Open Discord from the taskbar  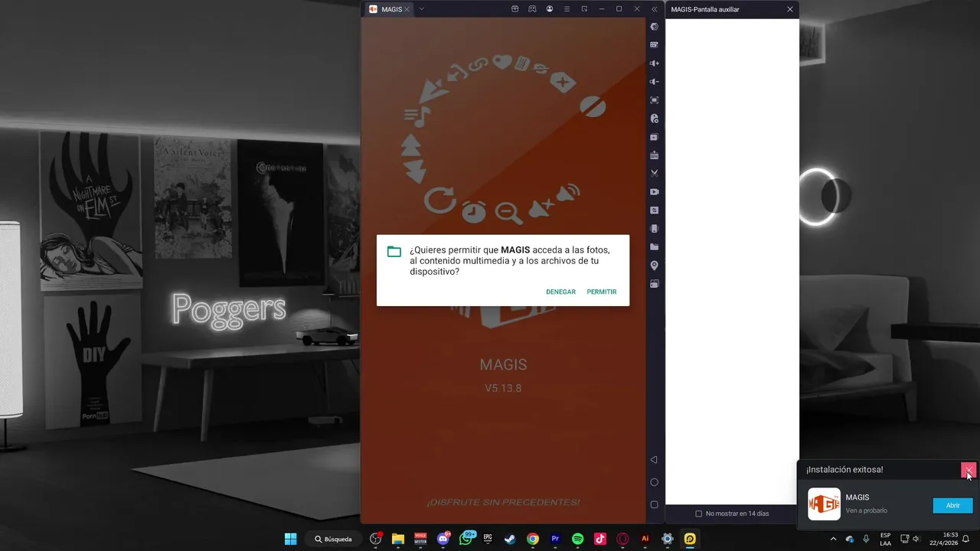443,539
